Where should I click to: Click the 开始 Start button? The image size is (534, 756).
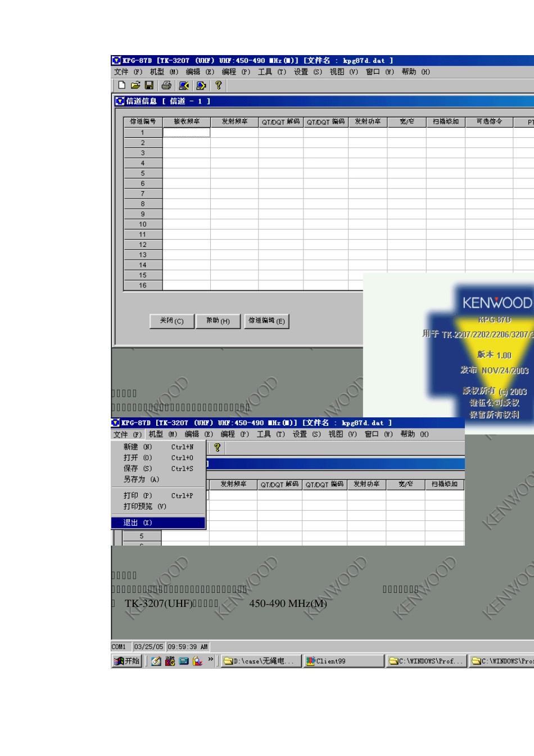point(127,661)
